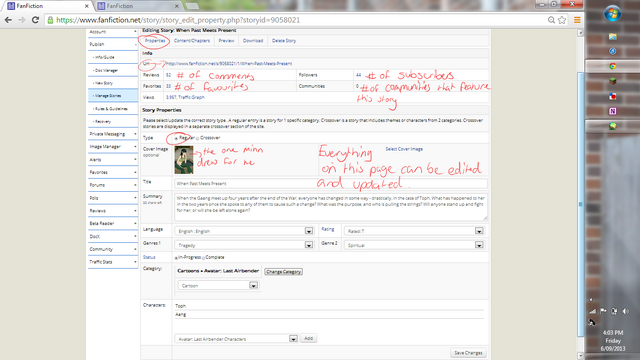
Task: Open the Genre 2 dropdown showing Spiritual
Action: pos(414,245)
